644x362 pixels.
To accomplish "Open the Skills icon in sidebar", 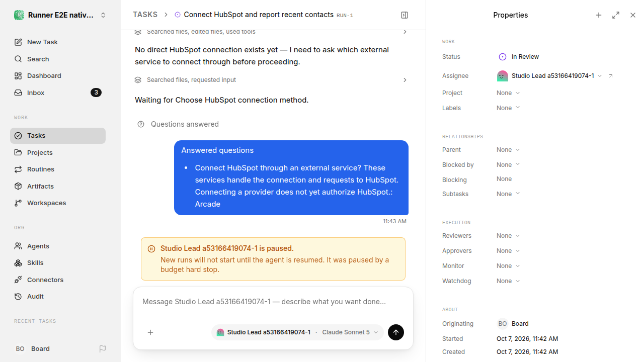I will [x=18, y=263].
